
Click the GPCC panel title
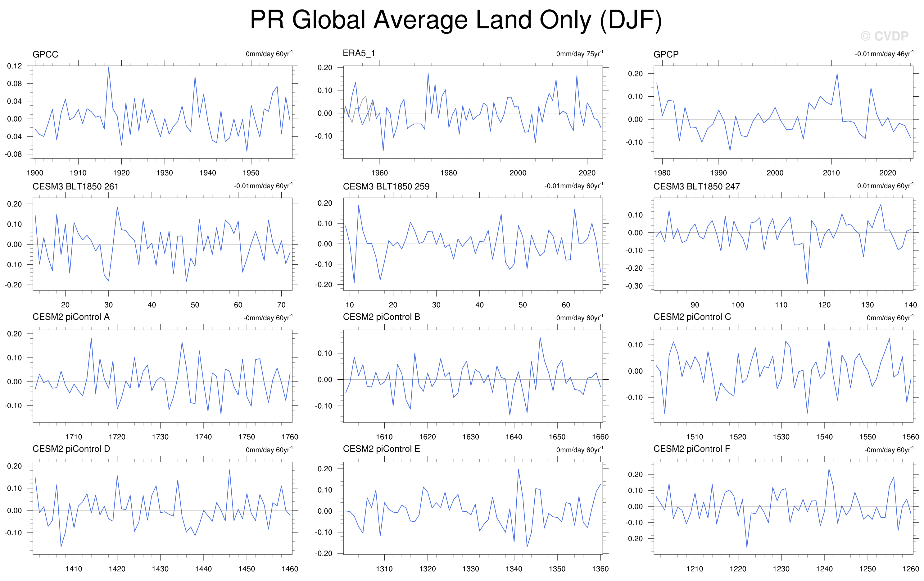click(x=45, y=55)
